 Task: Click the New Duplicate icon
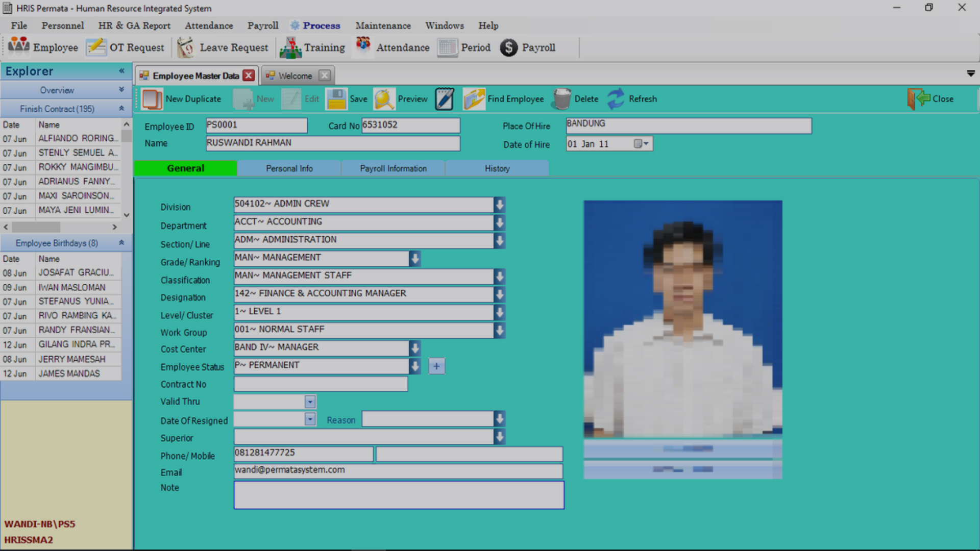click(152, 99)
